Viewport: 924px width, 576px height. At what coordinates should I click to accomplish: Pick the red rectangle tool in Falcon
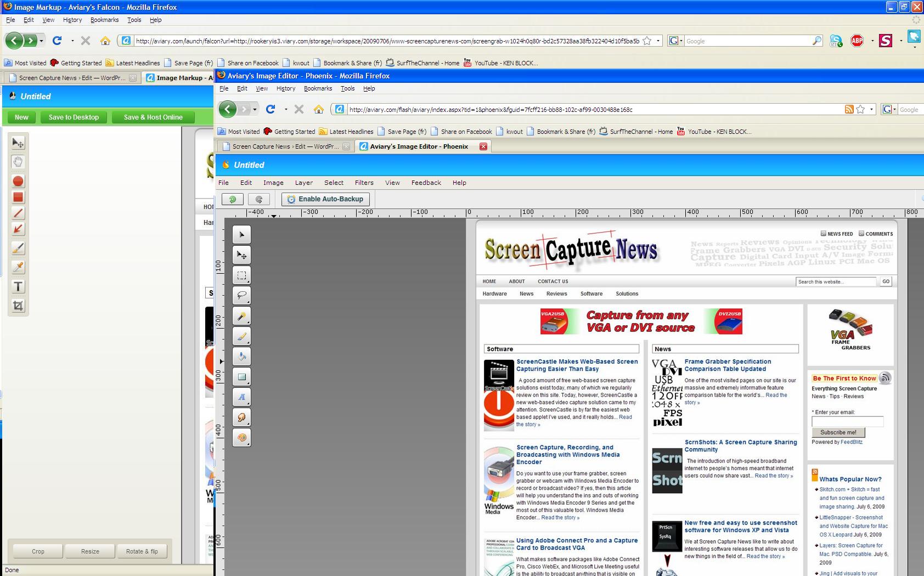pyautogui.click(x=18, y=197)
